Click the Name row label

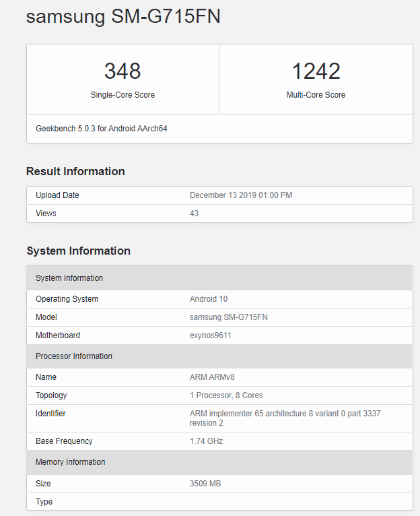click(x=46, y=377)
